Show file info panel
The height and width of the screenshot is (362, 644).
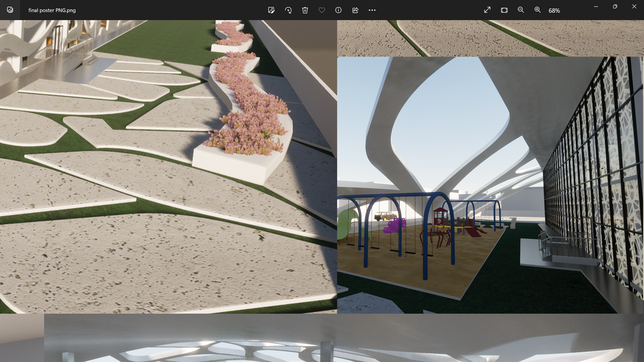point(338,10)
